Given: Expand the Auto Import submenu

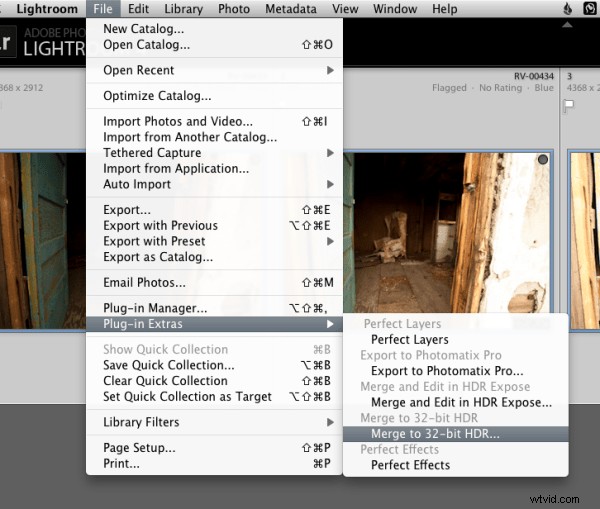Looking at the screenshot, I should click(x=214, y=184).
